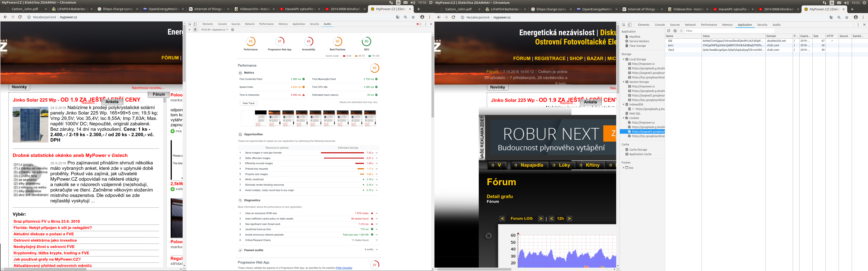
Task: Focus the cookies Filter input field
Action: (x=724, y=31)
